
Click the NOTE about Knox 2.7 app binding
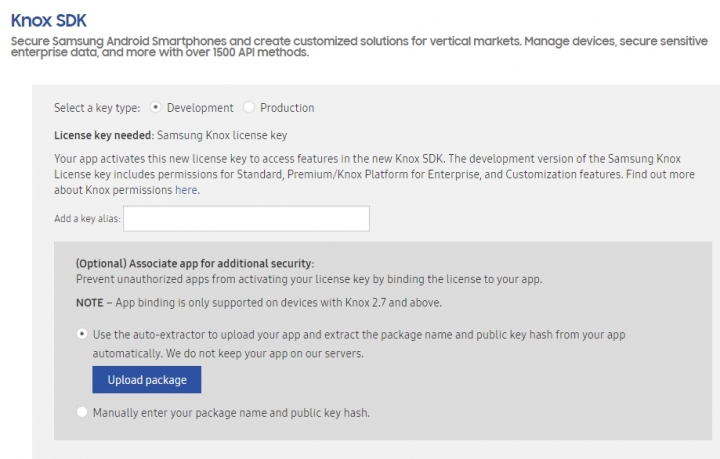[x=259, y=303]
